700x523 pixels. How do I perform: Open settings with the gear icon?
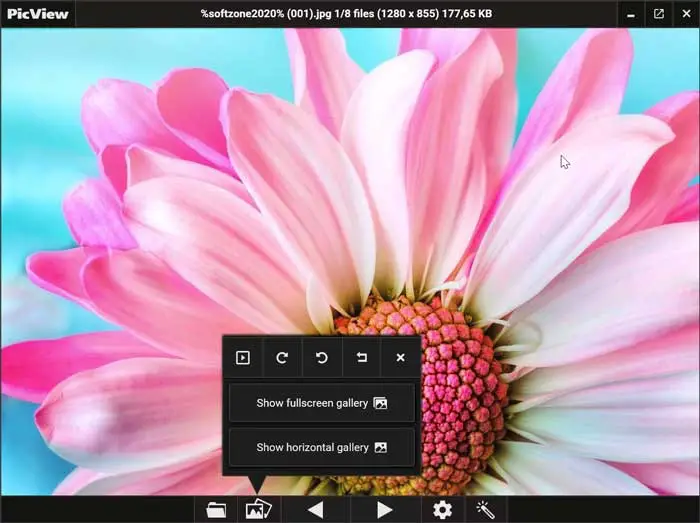pos(442,510)
